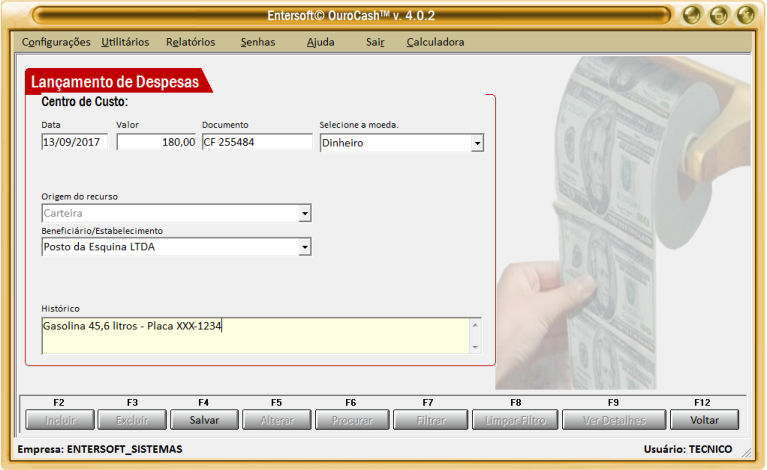The height and width of the screenshot is (470, 767).
Task: Close the OuroCash window with golden button
Action: [746, 15]
